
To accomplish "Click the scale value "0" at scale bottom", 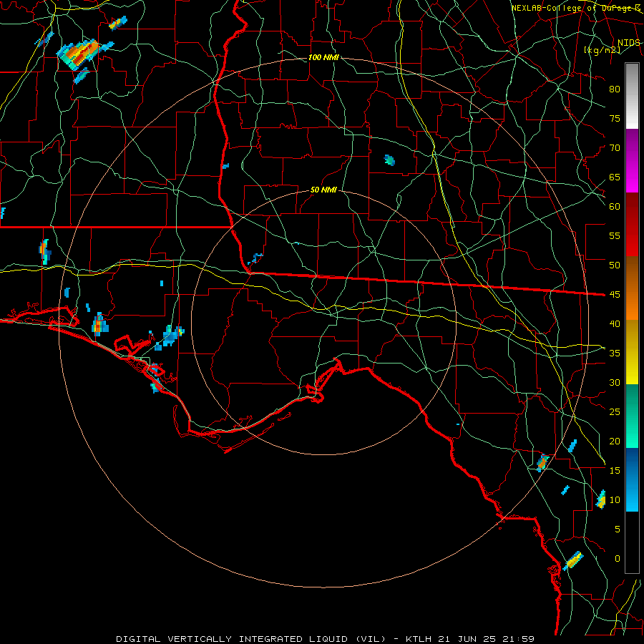I will click(x=618, y=559).
